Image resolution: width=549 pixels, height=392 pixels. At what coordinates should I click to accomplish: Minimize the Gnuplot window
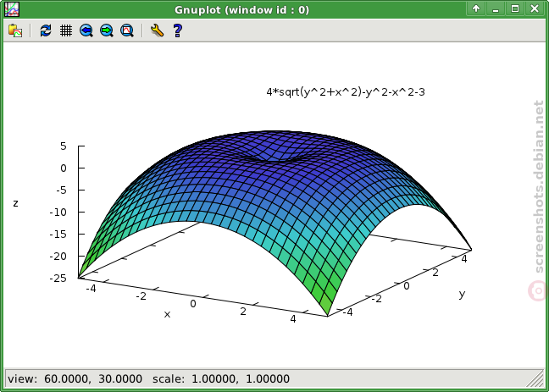496,8
